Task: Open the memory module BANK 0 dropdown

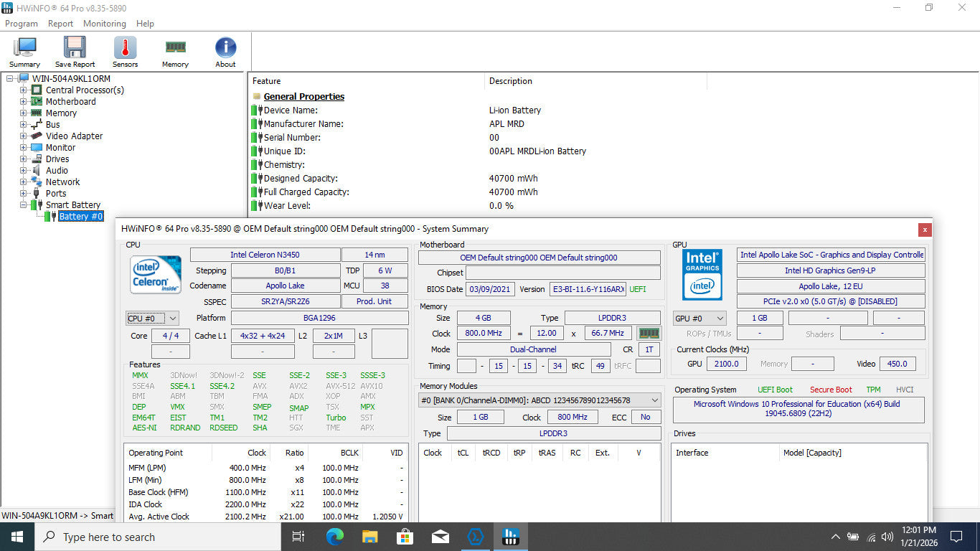Action: [x=540, y=400]
